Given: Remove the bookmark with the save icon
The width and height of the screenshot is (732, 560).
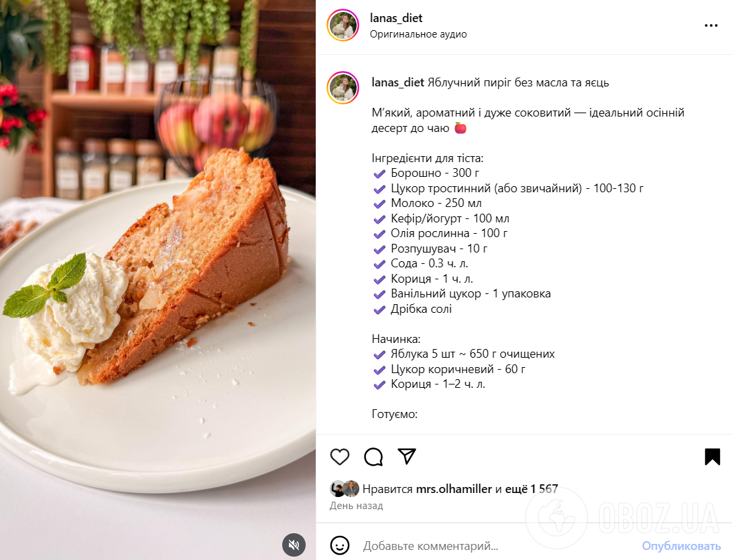Looking at the screenshot, I should [713, 457].
